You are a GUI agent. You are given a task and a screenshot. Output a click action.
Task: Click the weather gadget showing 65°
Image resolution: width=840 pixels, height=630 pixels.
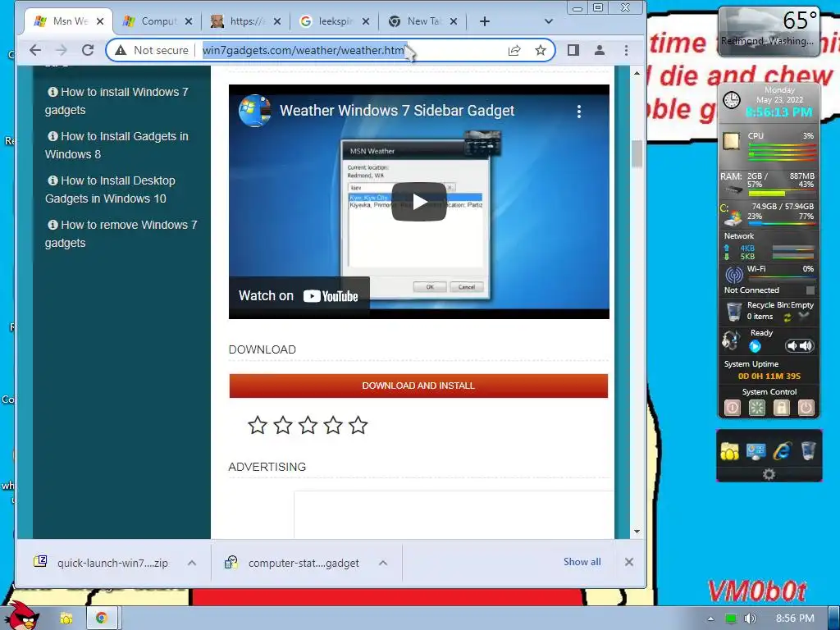click(769, 31)
